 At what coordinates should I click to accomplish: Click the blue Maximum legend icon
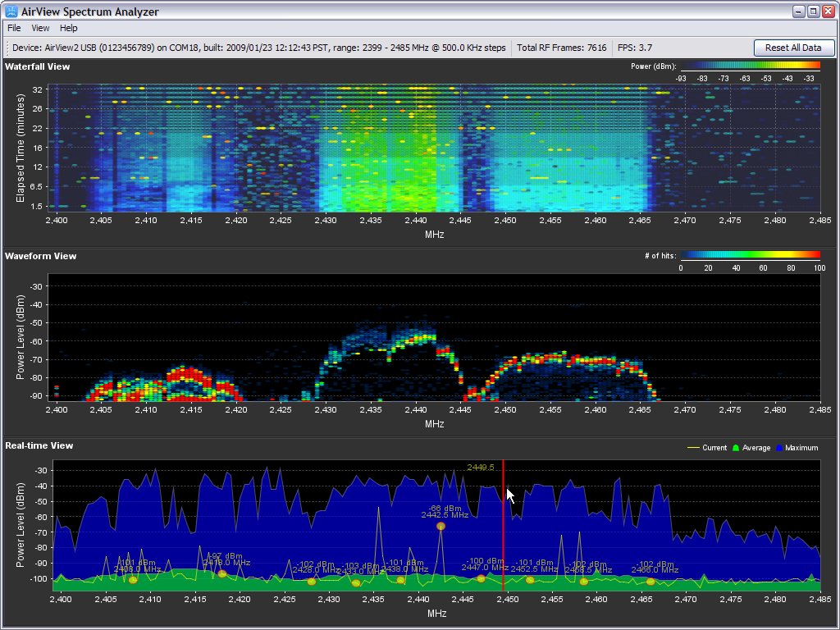pos(779,448)
